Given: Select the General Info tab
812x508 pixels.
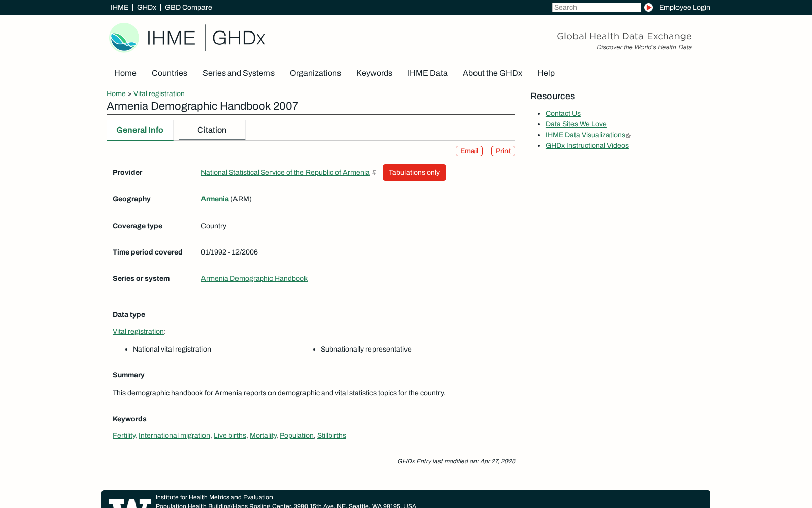Looking at the screenshot, I should [x=140, y=130].
